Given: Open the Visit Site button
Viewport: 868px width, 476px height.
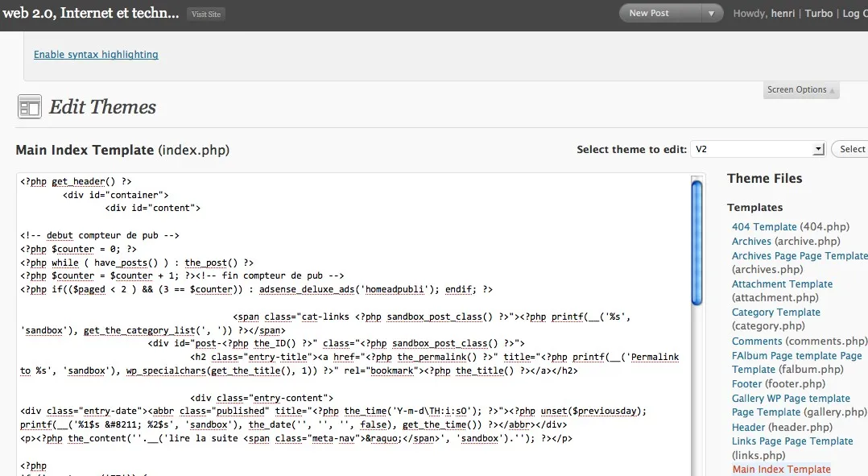Looking at the screenshot, I should pos(206,14).
